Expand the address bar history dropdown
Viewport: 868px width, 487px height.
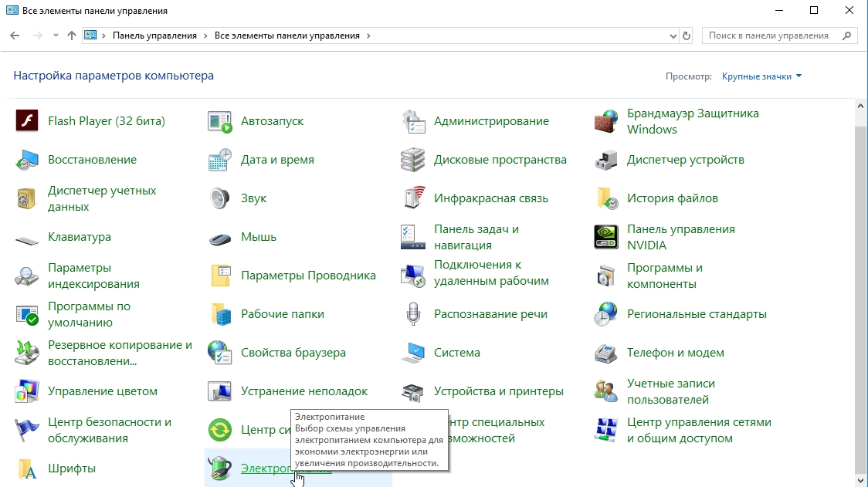tap(673, 36)
